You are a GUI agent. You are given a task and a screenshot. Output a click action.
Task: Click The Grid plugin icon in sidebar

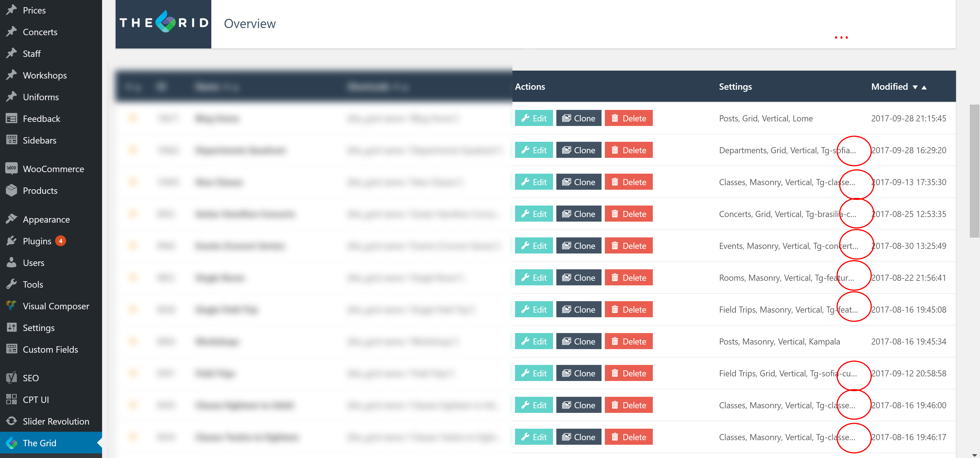[11, 442]
